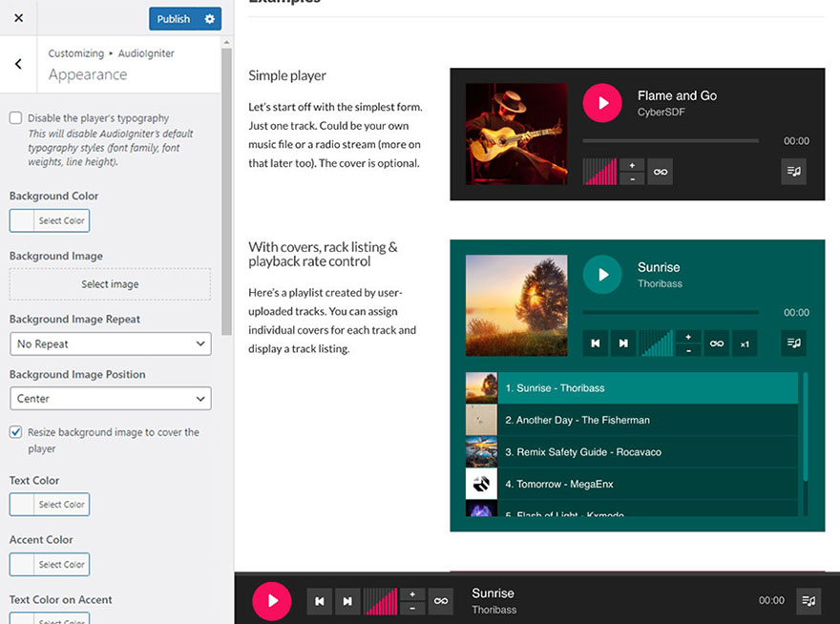Click the large Sunrise tree cover art
This screenshot has width=840, height=624.
(x=516, y=305)
